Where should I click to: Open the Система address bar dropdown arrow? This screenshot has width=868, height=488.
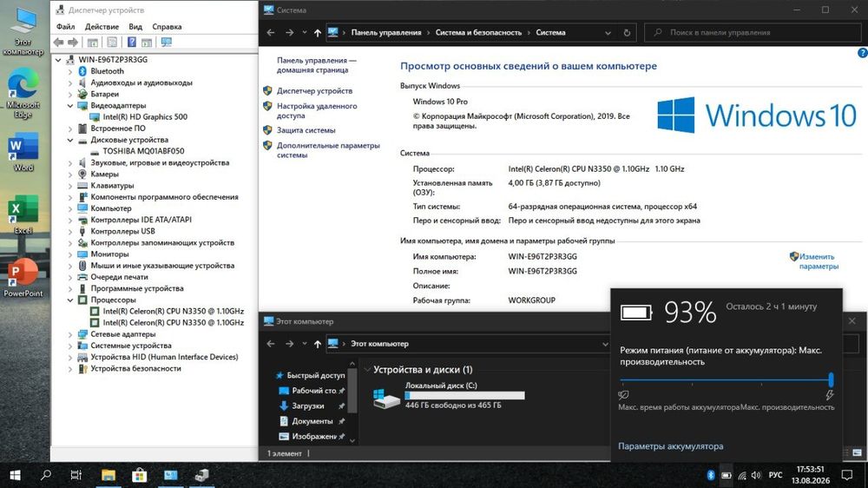pyautogui.click(x=608, y=33)
